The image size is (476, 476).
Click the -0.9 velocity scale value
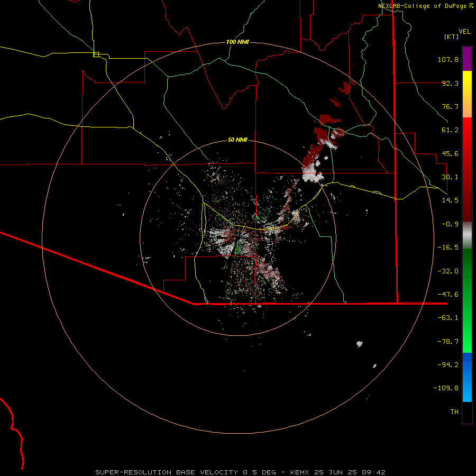(450, 224)
